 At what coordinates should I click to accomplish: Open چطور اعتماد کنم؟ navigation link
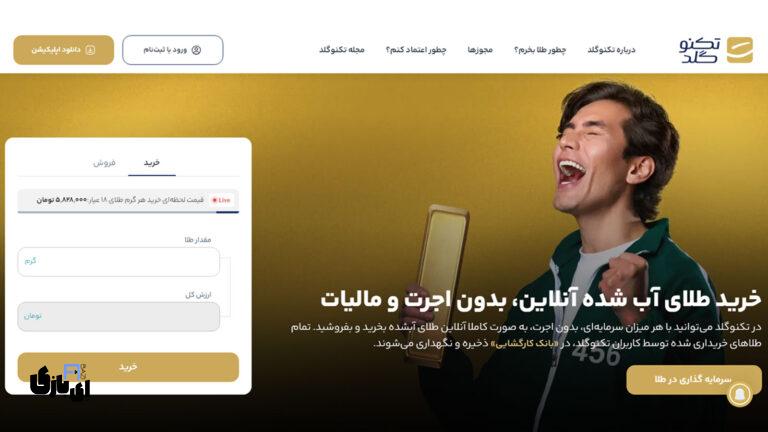coord(416,50)
